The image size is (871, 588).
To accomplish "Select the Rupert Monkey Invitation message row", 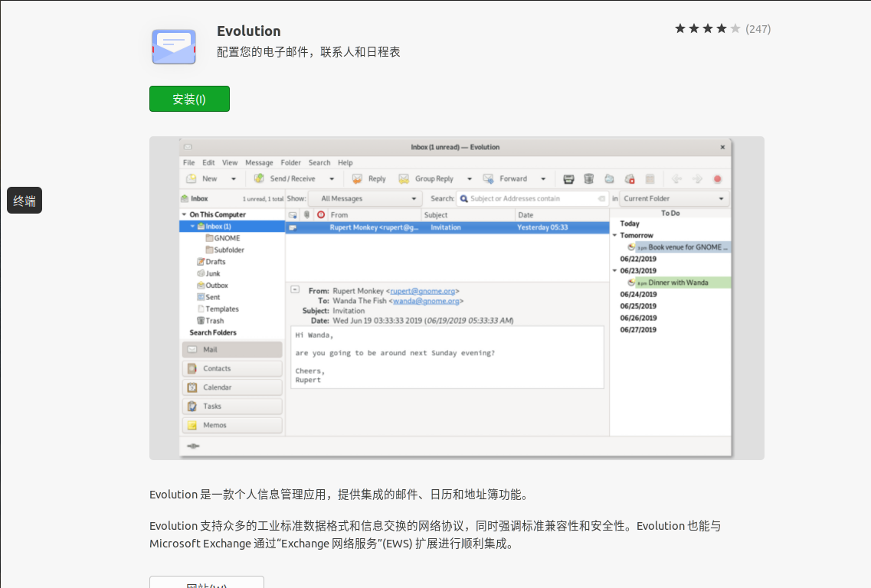I will coord(447,227).
